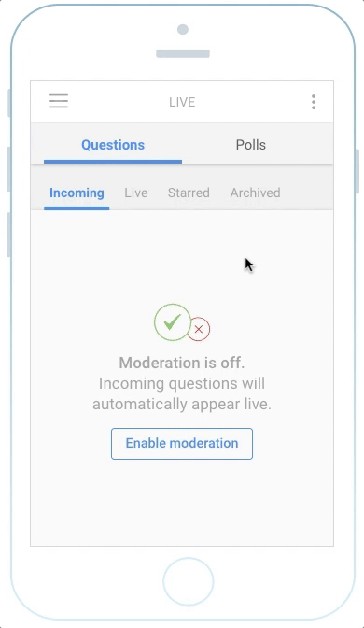Click the red X circle icon

click(x=199, y=329)
